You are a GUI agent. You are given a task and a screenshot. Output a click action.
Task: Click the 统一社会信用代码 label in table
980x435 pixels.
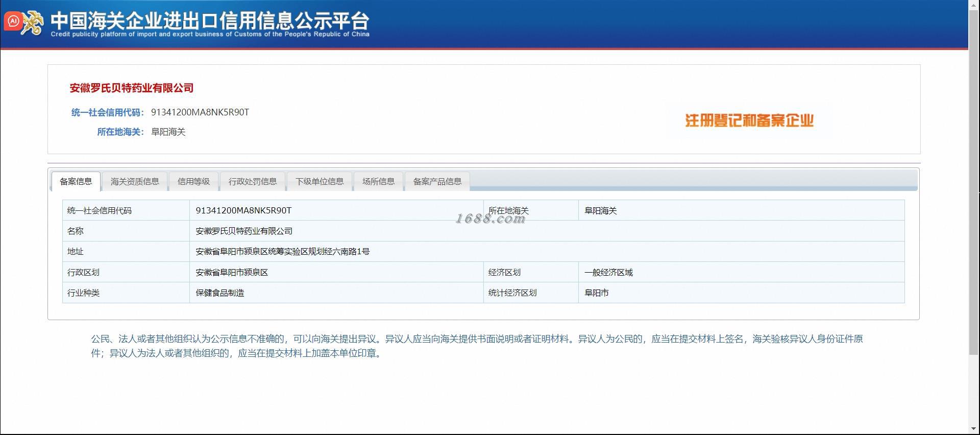pos(100,210)
